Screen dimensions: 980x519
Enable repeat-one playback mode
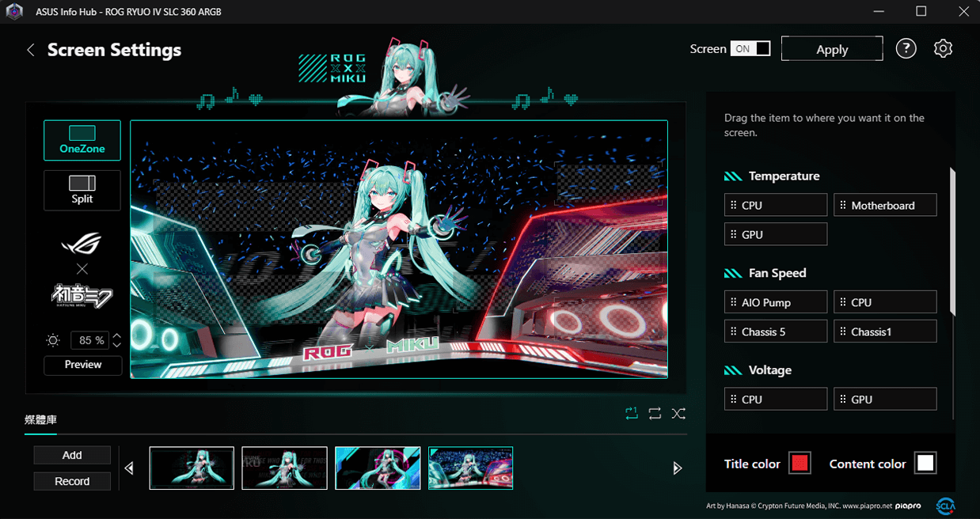click(632, 413)
